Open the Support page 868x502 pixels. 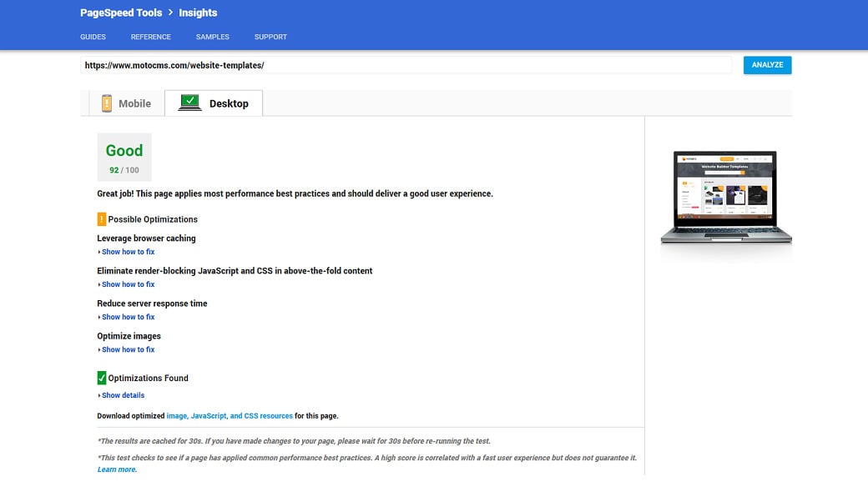(x=270, y=37)
